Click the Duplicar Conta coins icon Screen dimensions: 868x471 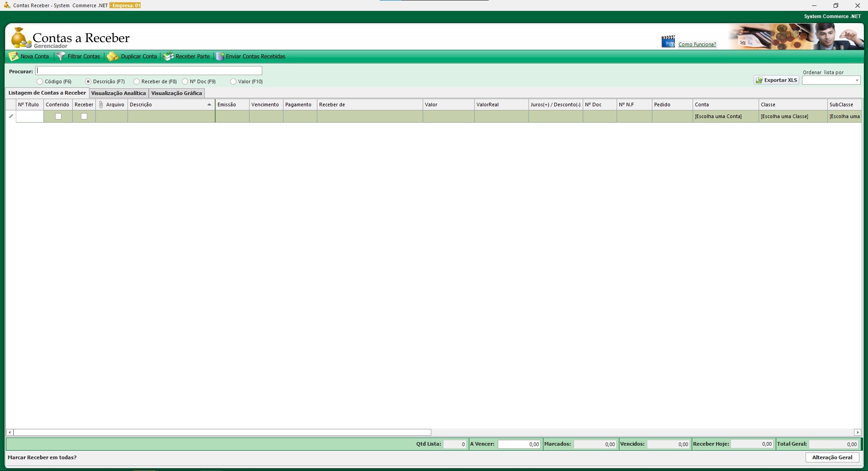[x=113, y=57]
